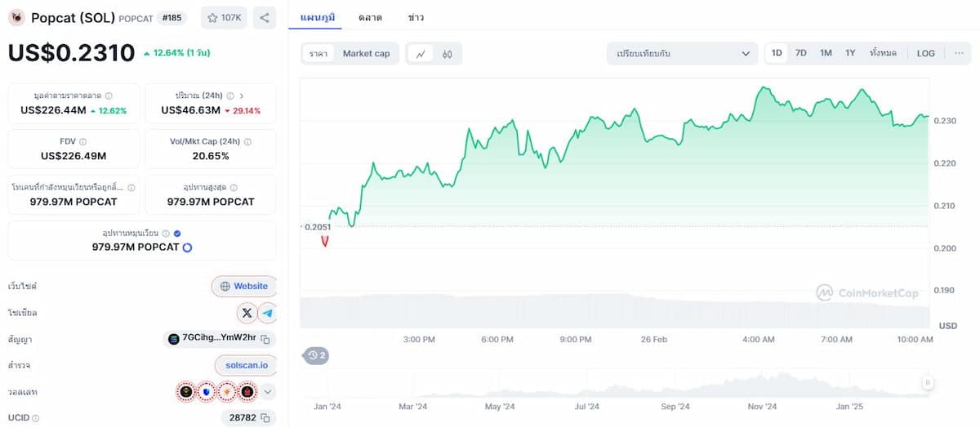Switch chart to line view
Screen dimensions: 980x428
click(x=421, y=54)
